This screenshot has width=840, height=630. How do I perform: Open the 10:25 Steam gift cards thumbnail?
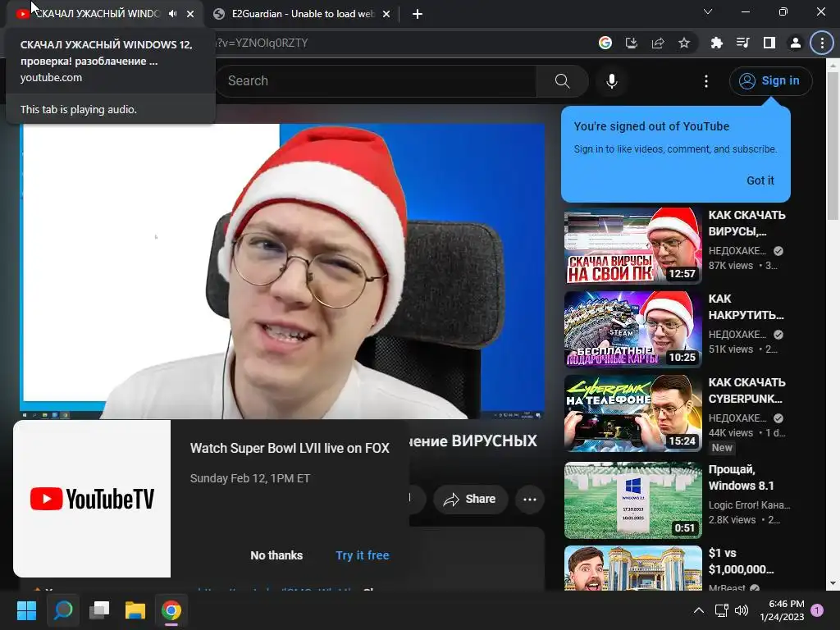tap(632, 330)
